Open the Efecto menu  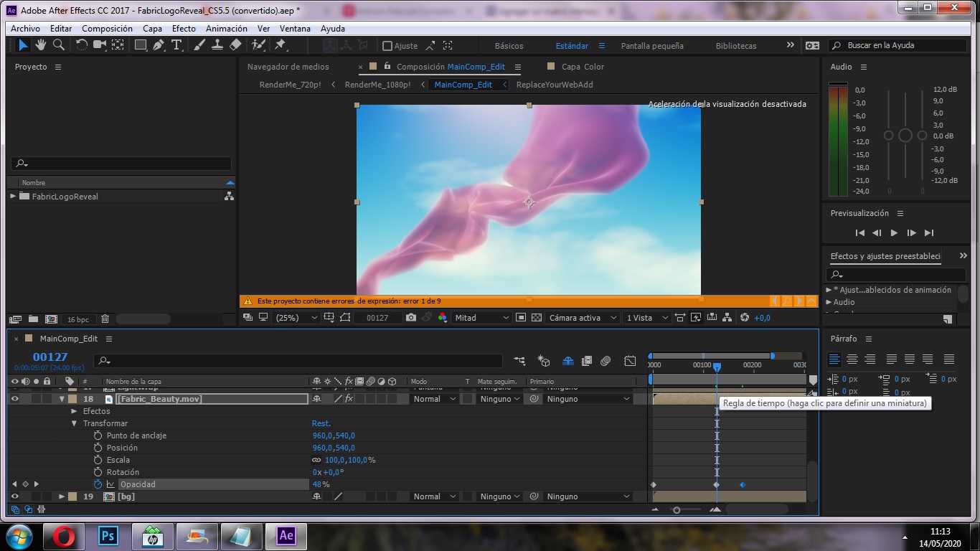pyautogui.click(x=184, y=29)
